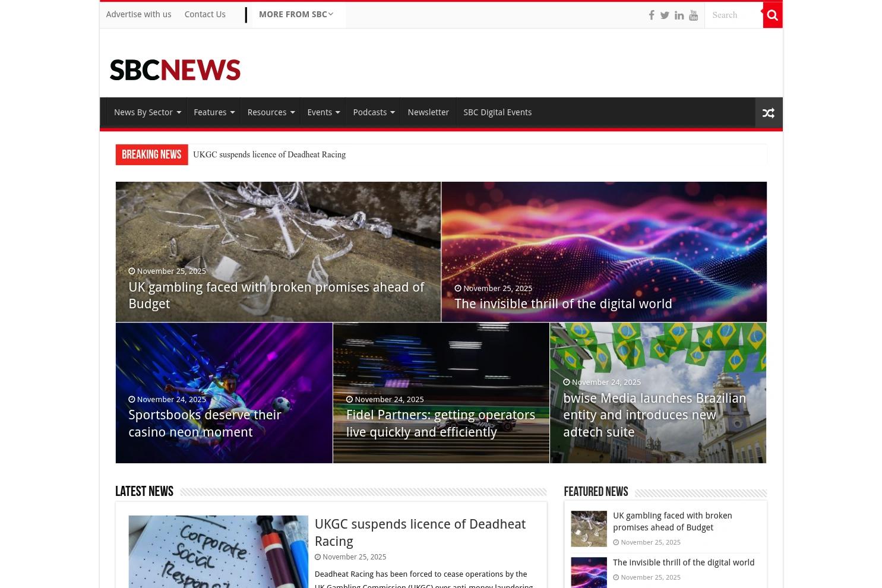Open the SBC Digital Events menu item
The width and height of the screenshot is (882, 588).
click(x=498, y=112)
